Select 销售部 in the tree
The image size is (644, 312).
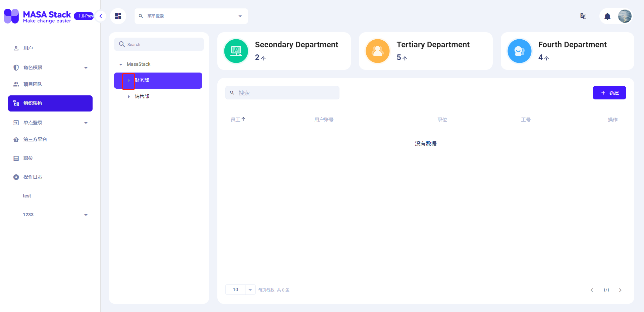pos(142,96)
